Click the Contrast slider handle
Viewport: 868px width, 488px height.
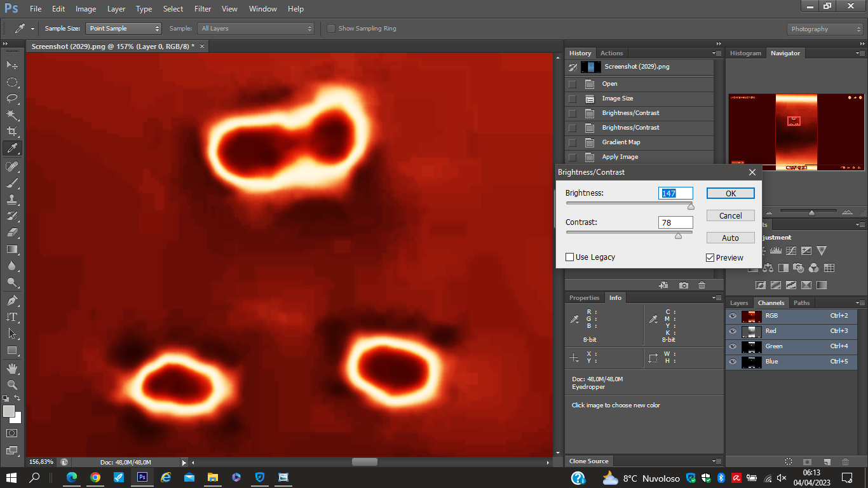pos(678,236)
